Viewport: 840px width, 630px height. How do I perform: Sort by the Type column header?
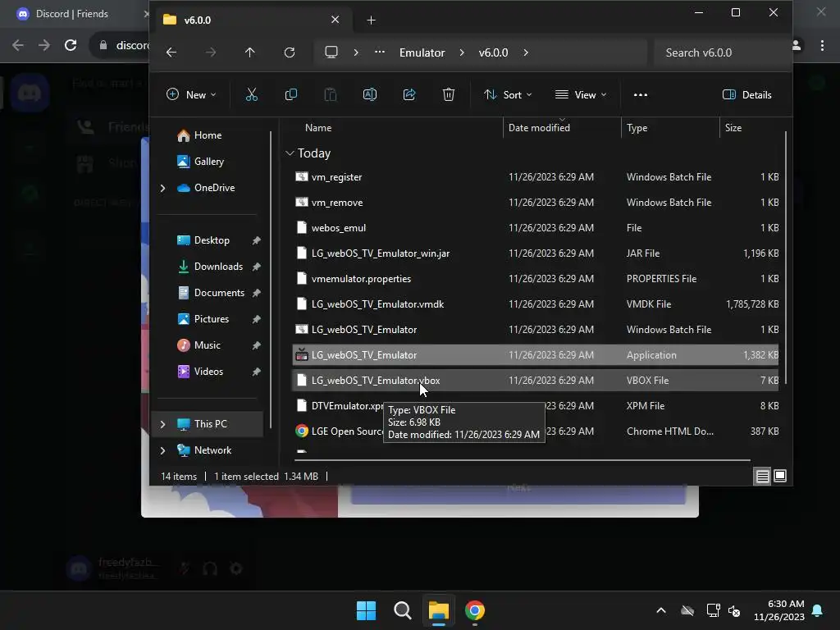coord(637,127)
